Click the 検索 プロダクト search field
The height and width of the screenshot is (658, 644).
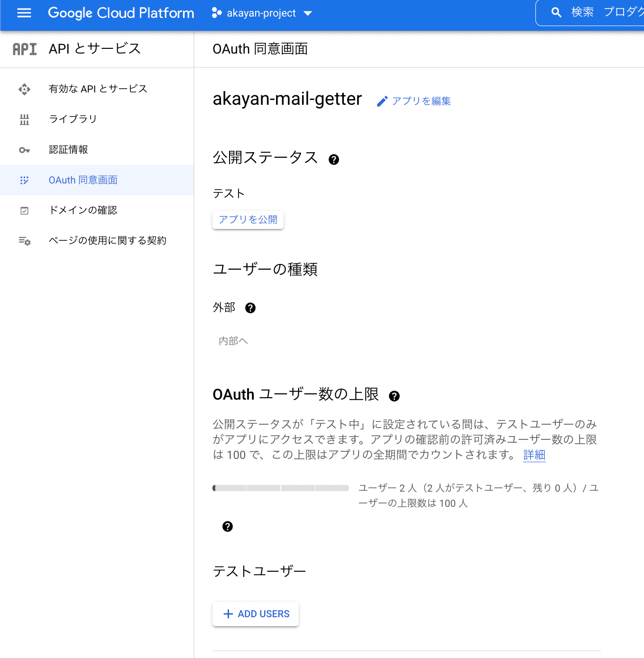pyautogui.click(x=590, y=13)
